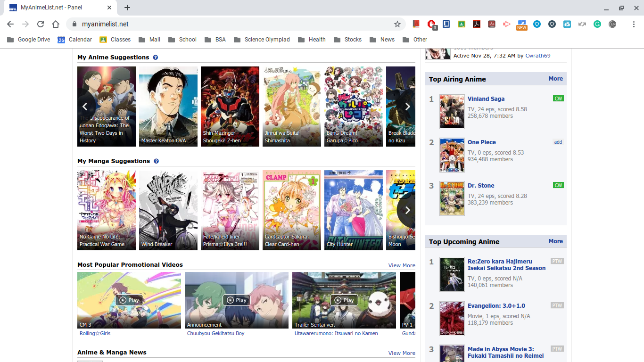Click the CW status on Vinland Saga

tap(558, 99)
